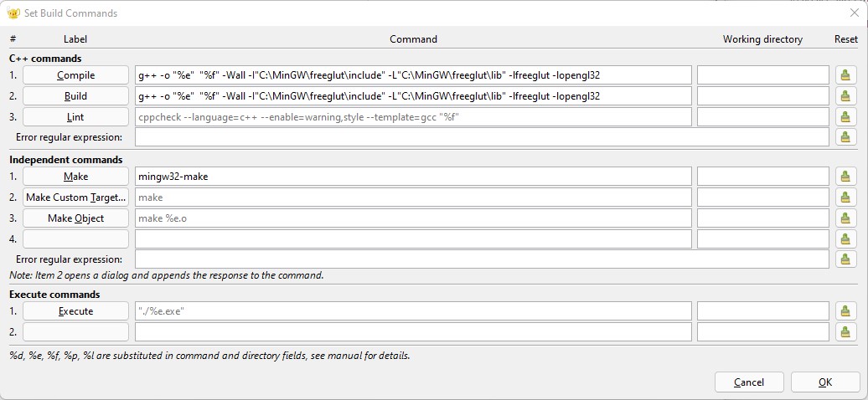868x400 pixels.
Task: Click the empty label button for independent command 4
Action: pos(75,239)
